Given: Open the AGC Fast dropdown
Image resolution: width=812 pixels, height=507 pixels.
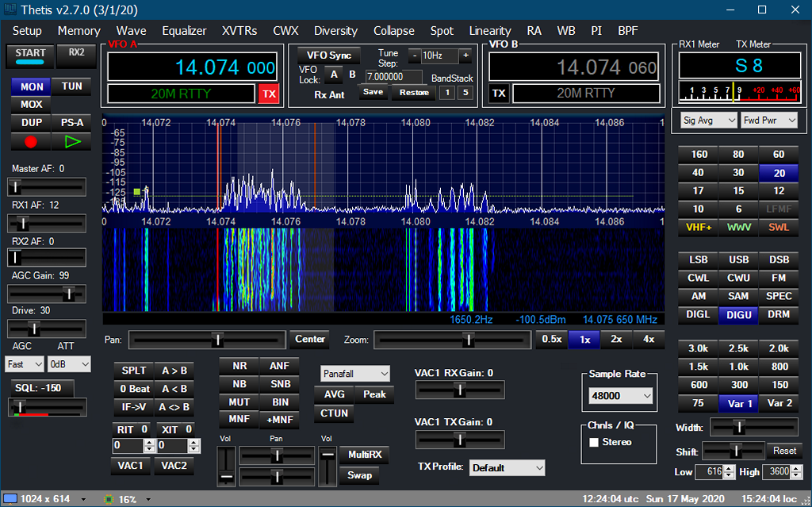Looking at the screenshot, I should [25, 364].
